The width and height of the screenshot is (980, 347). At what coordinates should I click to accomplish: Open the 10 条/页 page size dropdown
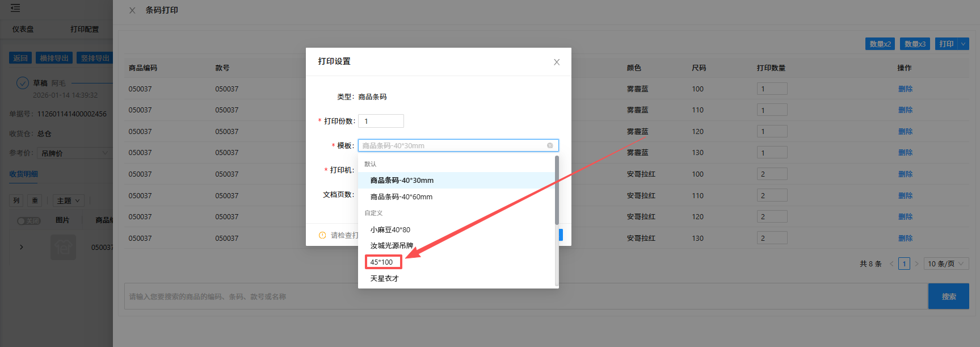[945, 264]
